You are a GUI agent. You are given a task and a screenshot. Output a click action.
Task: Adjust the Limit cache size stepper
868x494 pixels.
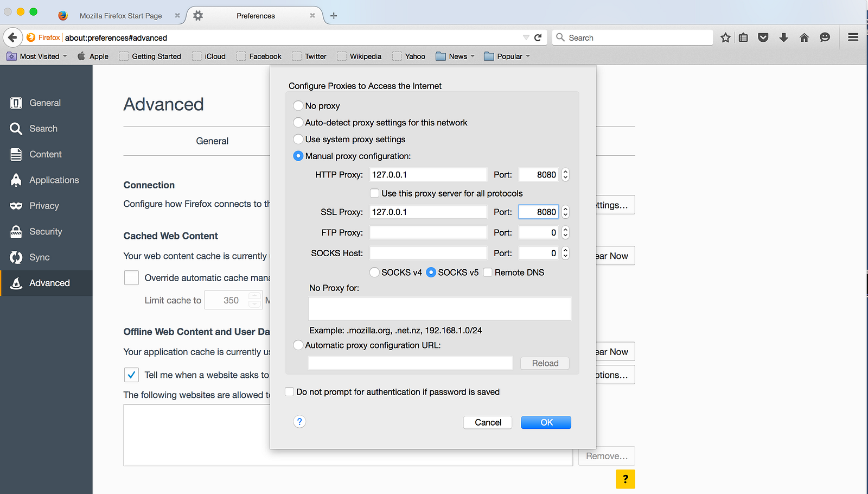[x=255, y=300]
